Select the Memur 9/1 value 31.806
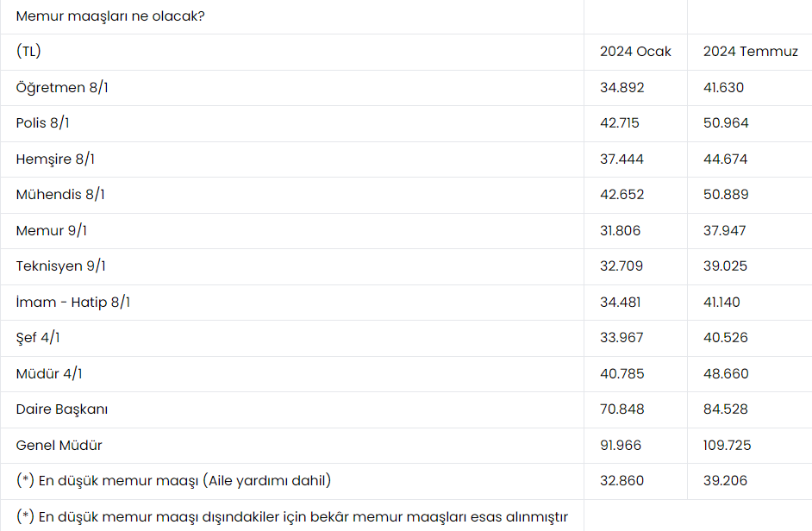The image size is (812, 531). click(621, 231)
